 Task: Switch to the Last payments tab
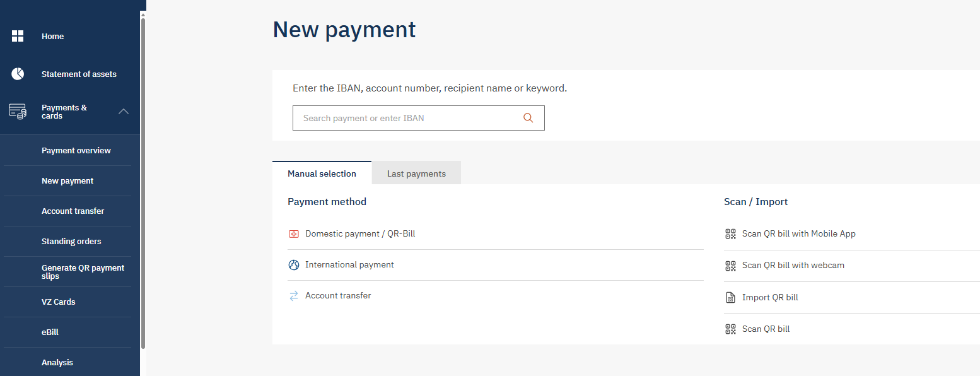point(416,173)
